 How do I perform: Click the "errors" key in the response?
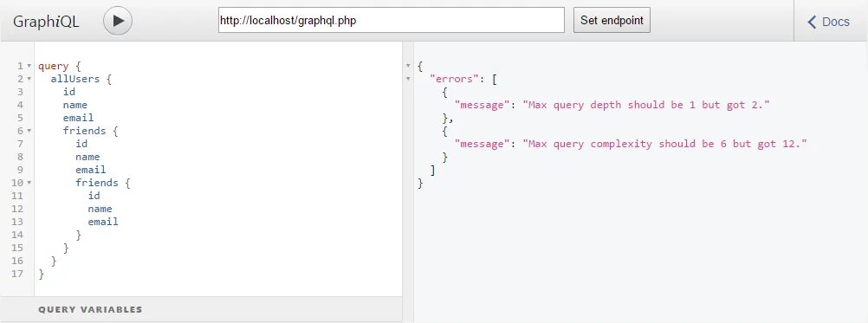point(454,79)
